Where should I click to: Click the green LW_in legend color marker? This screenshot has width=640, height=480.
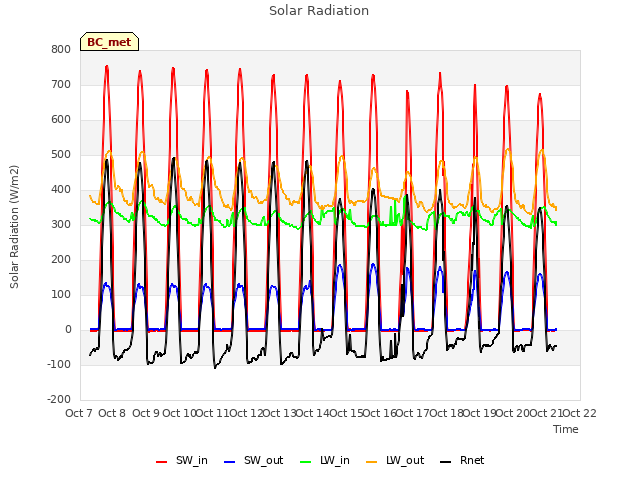click(x=306, y=462)
